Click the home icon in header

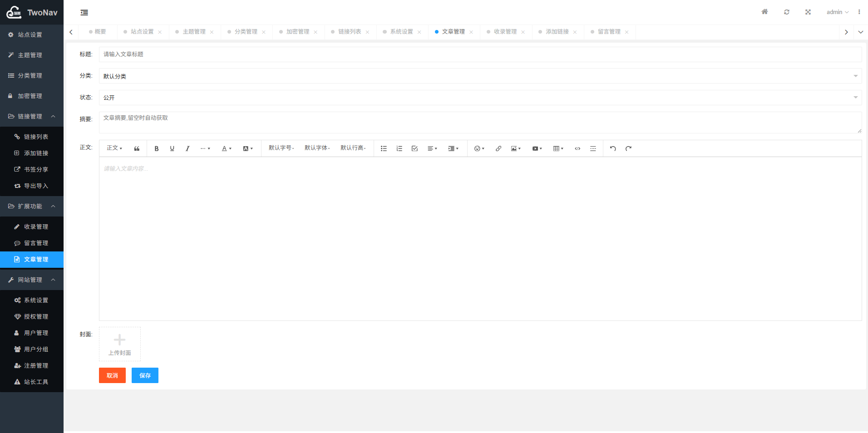tap(764, 12)
